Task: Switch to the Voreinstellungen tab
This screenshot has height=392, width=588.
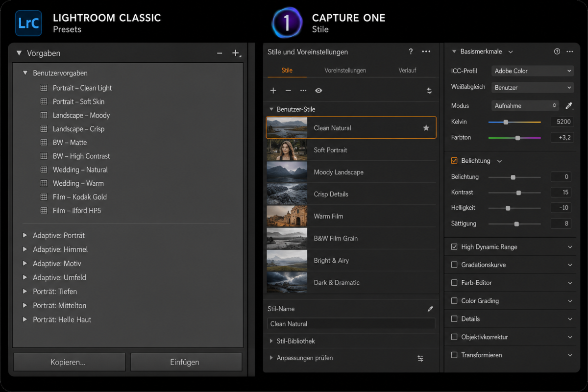Action: click(x=345, y=70)
